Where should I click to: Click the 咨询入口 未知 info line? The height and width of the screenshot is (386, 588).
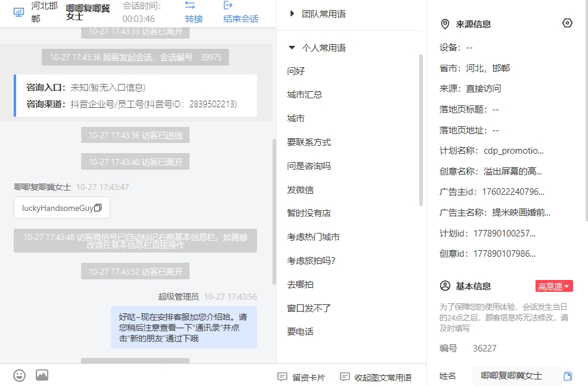[x=86, y=88]
